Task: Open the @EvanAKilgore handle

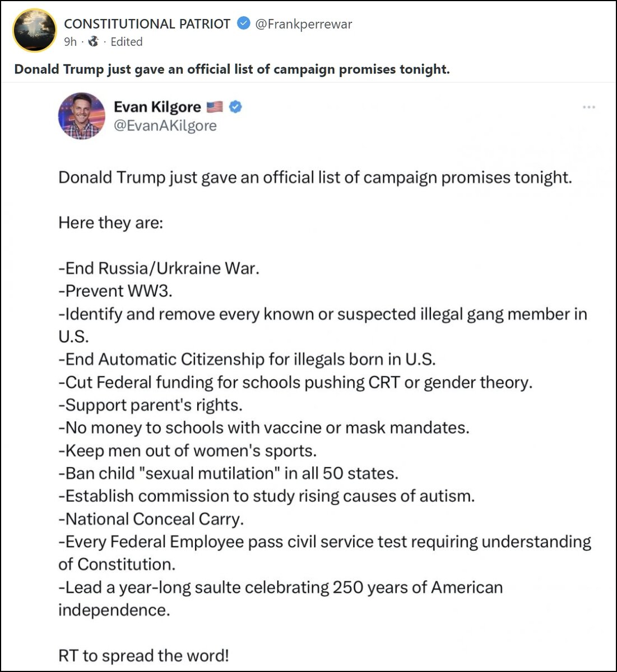Action: tap(165, 125)
